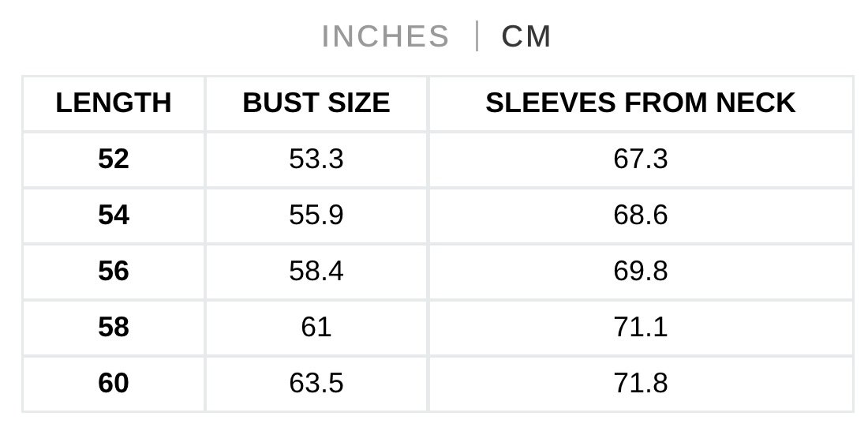Select the 58.4 bust size value
Viewport: 868px width, 435px height.
click(316, 272)
